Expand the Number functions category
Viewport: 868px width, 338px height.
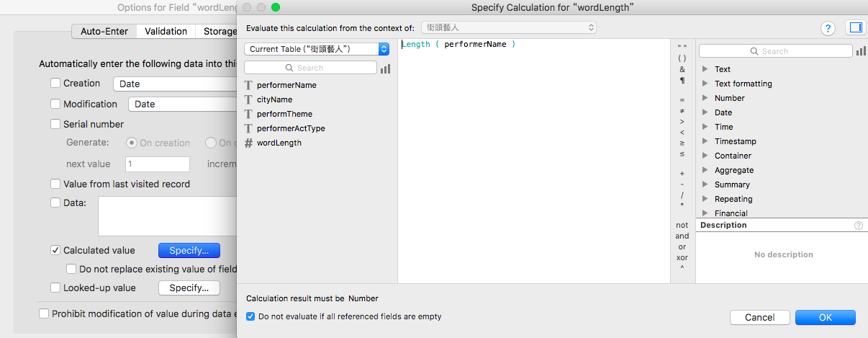(705, 98)
